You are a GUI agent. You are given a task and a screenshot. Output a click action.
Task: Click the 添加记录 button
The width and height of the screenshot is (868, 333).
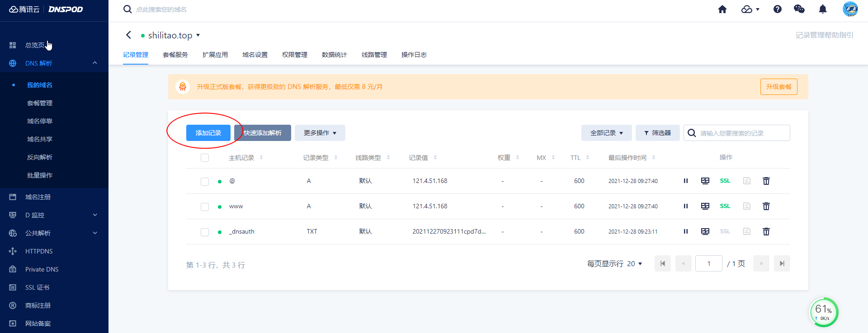click(208, 133)
